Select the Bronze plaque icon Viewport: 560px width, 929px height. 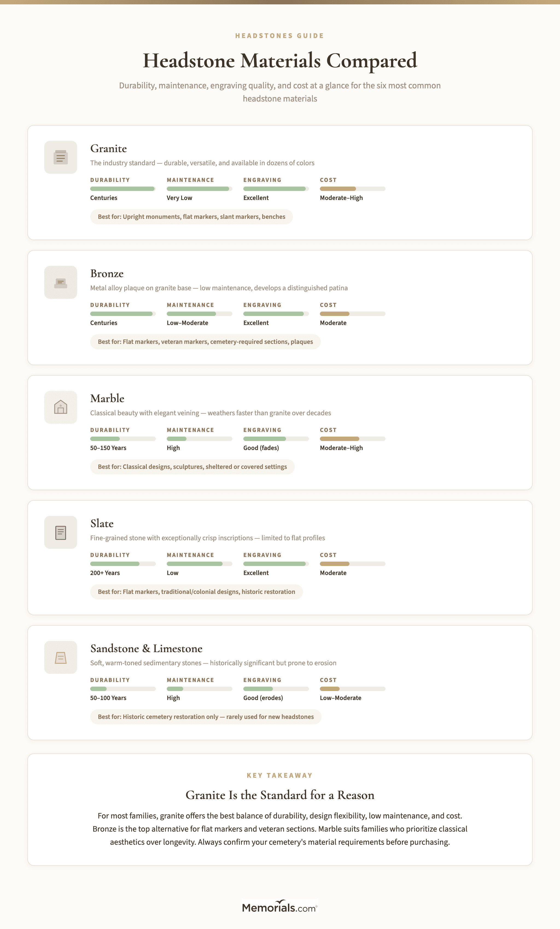pos(60,282)
